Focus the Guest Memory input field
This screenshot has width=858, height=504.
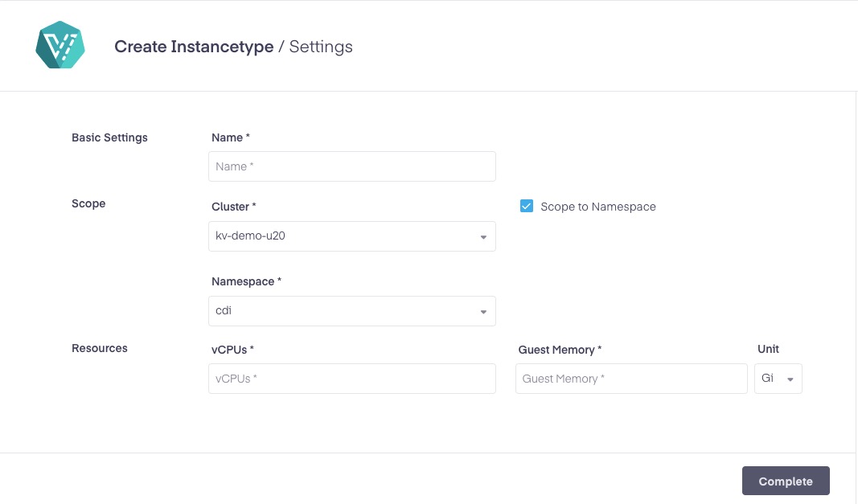(x=631, y=379)
